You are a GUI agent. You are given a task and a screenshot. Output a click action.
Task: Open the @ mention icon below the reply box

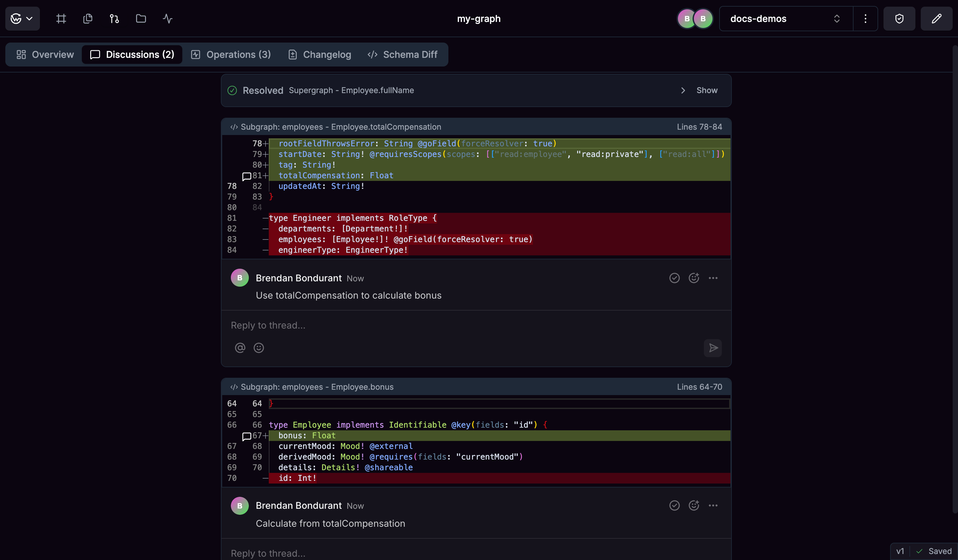[239, 348]
